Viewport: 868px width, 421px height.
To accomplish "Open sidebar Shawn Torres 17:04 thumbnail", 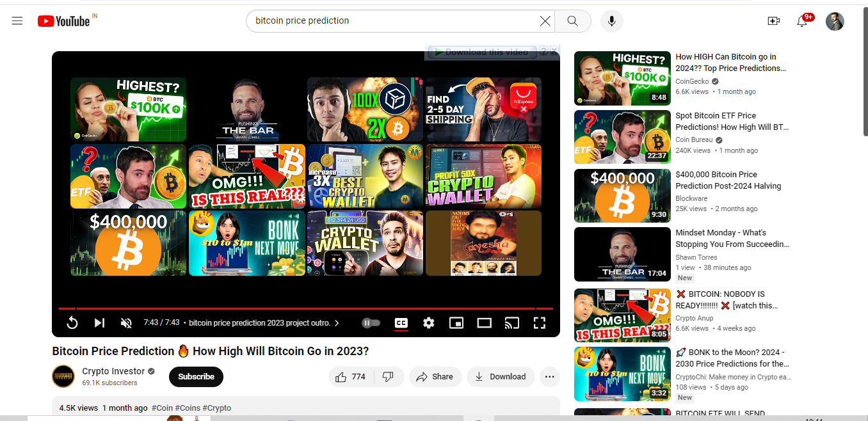I will 622,255.
